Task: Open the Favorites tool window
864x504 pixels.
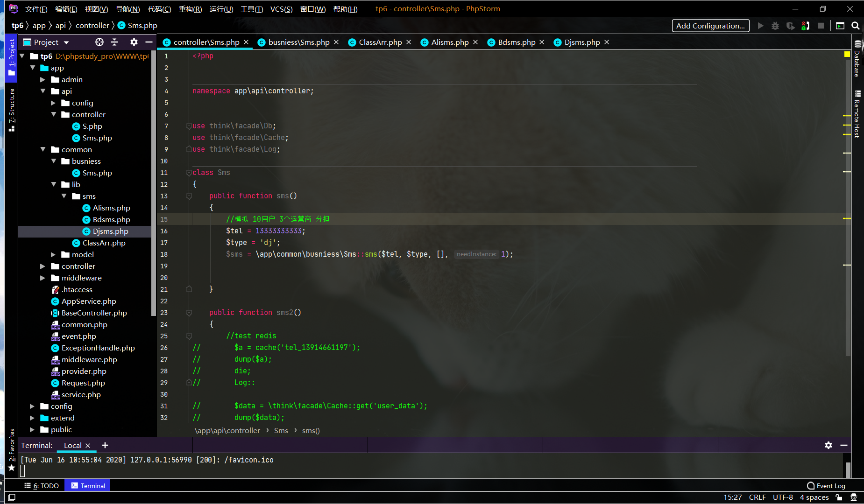Action: pyautogui.click(x=12, y=450)
